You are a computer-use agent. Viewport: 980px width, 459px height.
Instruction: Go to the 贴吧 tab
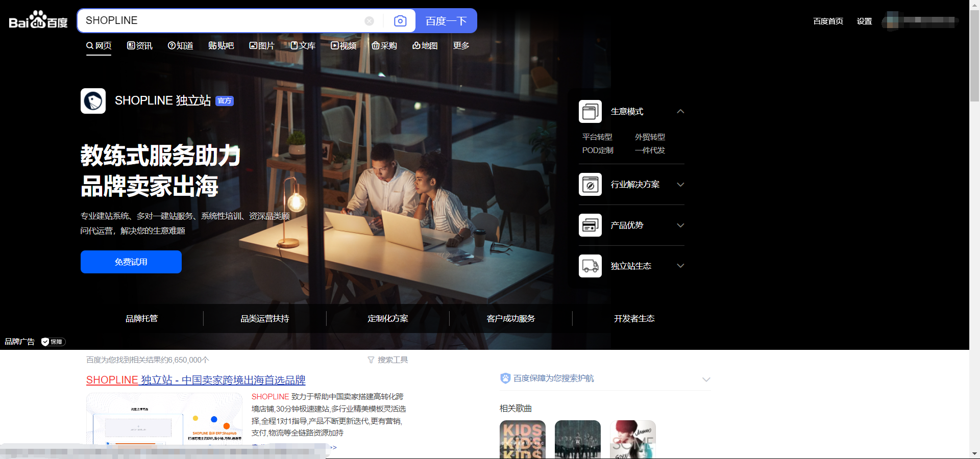click(221, 46)
